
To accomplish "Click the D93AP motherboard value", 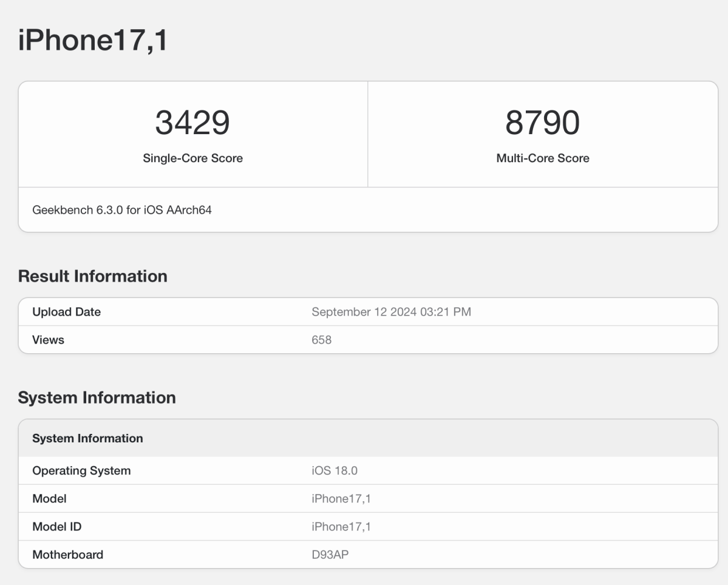I will pos(330,555).
